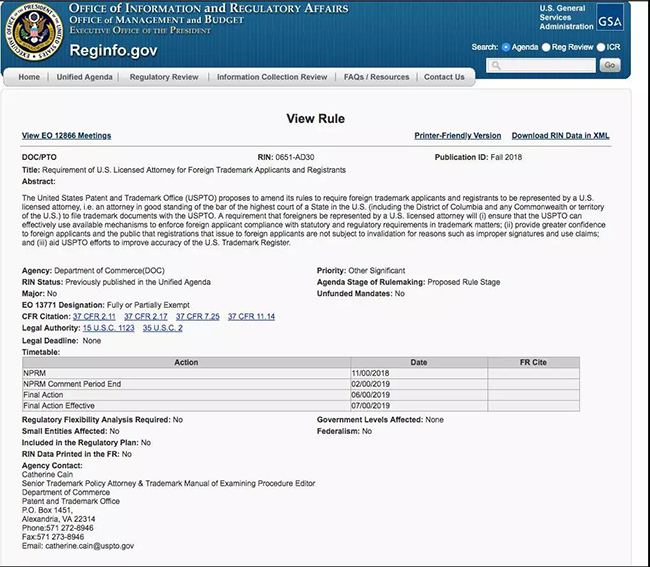This screenshot has width=650, height=567.
Task: Click the Government Levels Affected None text
Action: (x=380, y=420)
